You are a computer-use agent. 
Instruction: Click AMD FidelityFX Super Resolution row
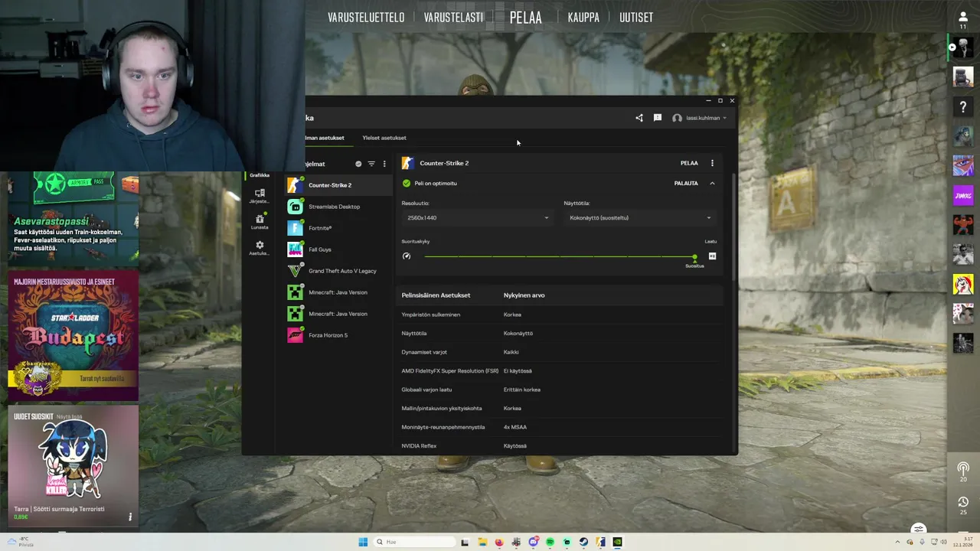(561, 371)
